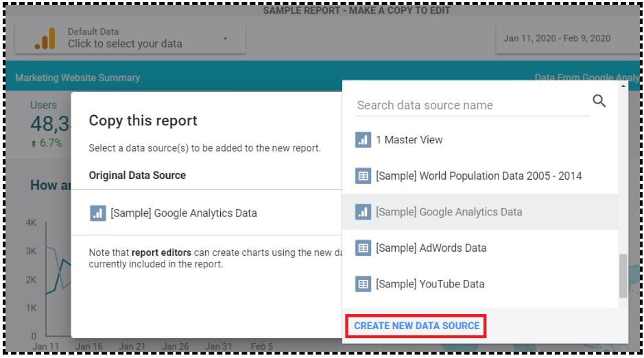
Task: Click the Marketing Website Summary title
Action: point(77,77)
